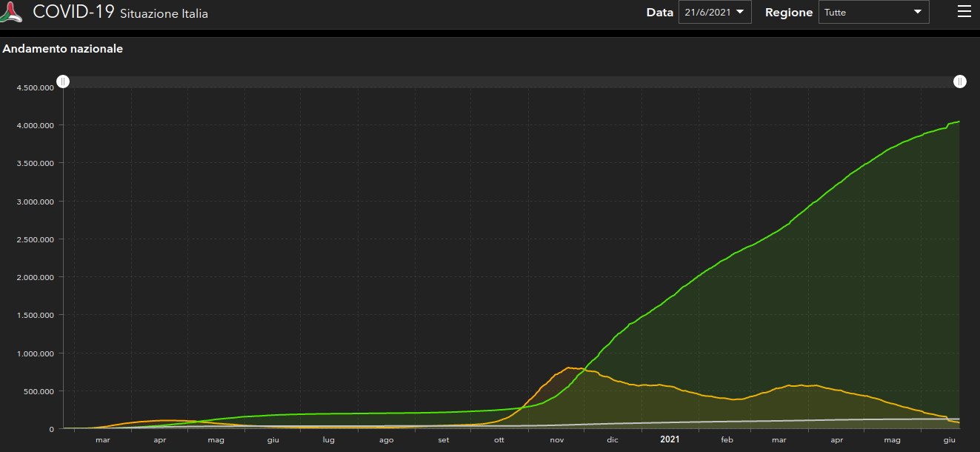
Task: Select the right range slider handle
Action: [960, 82]
